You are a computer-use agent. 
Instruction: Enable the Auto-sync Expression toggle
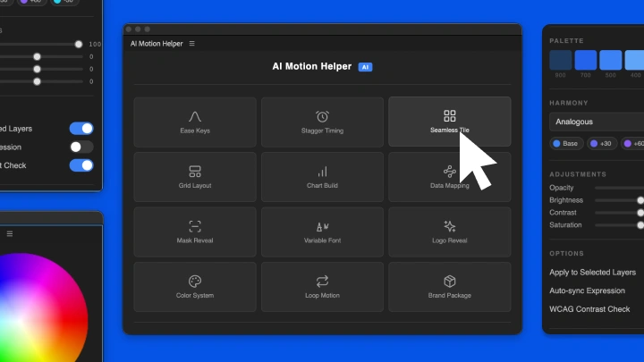(x=81, y=147)
